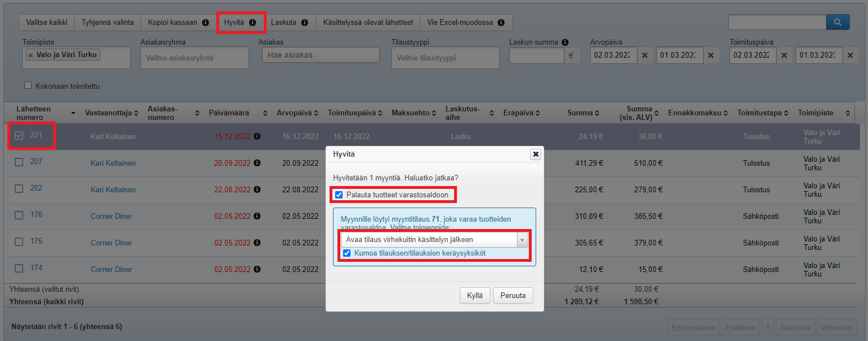Open delivery note number 207 link
This screenshot has width=868, height=341.
tap(36, 161)
